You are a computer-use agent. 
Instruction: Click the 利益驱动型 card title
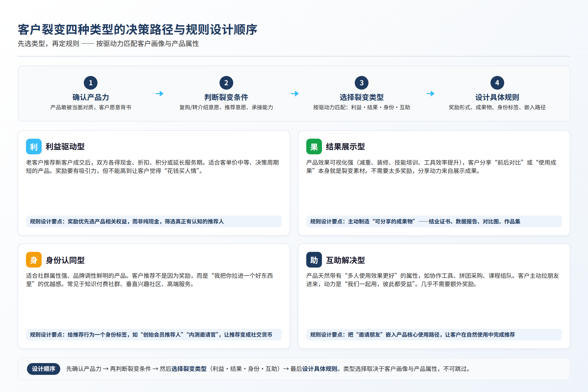[65, 147]
